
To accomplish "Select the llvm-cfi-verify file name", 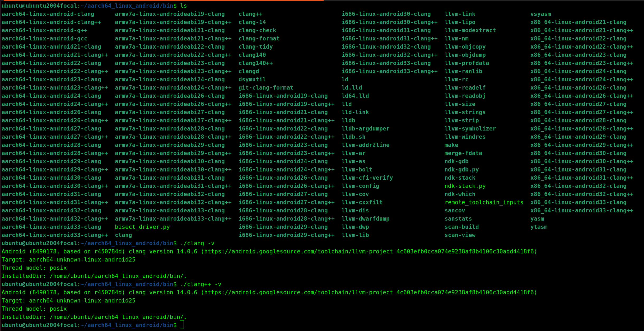I will point(367,178).
